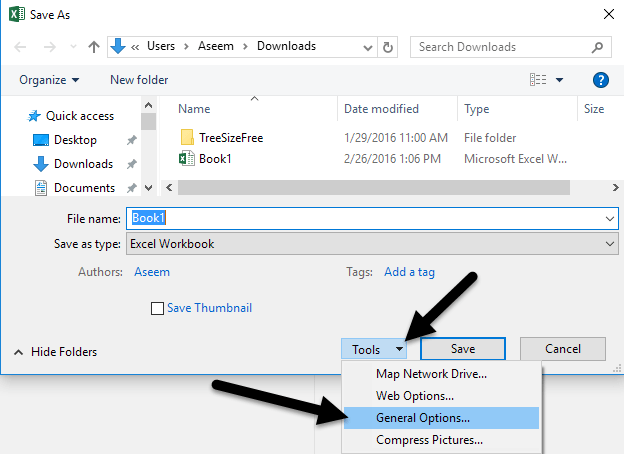Viewport: 624px width, 454px height.
Task: Open the Organize menu
Action: (x=49, y=80)
